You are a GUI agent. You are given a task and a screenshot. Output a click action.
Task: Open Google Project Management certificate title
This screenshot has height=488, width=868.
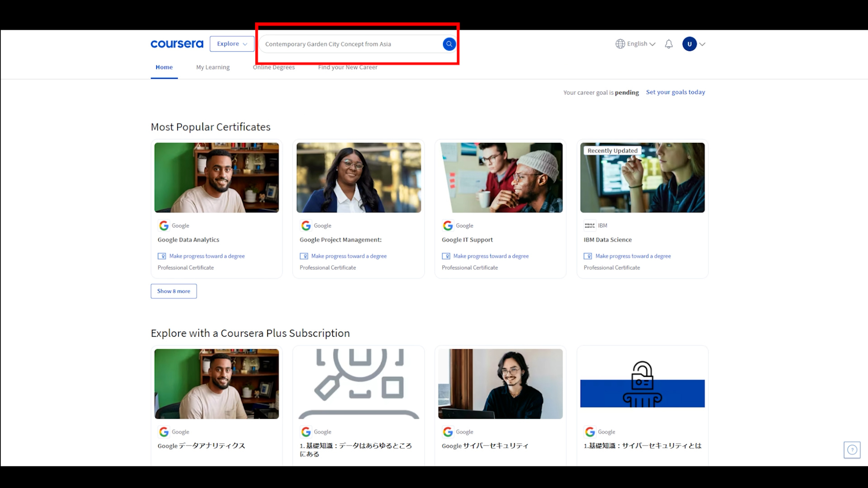coord(340,240)
